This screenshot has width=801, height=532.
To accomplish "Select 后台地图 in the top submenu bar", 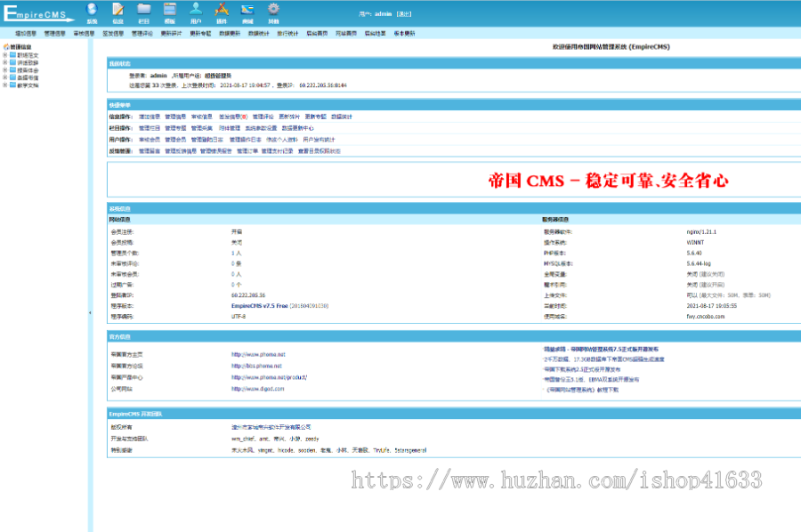I will (375, 33).
